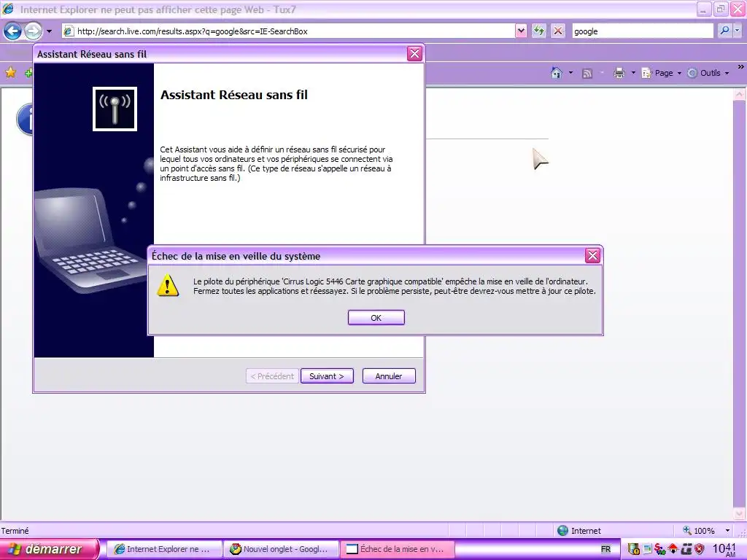
Task: Click the zoom magnifier 100% button
Action: point(698,531)
